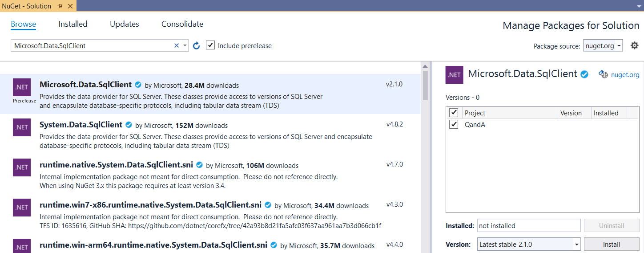Click verified badge next to System.Data.SqlClient
644x253 pixels.
[129, 125]
